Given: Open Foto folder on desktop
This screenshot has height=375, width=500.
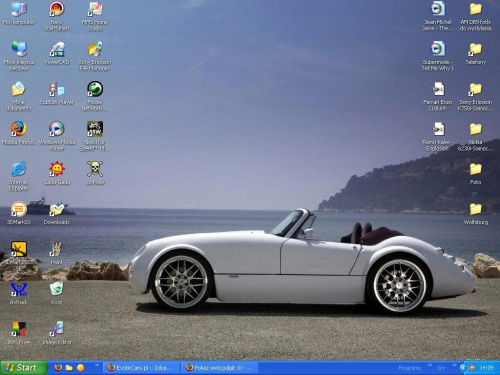Looking at the screenshot, I should [x=476, y=169].
